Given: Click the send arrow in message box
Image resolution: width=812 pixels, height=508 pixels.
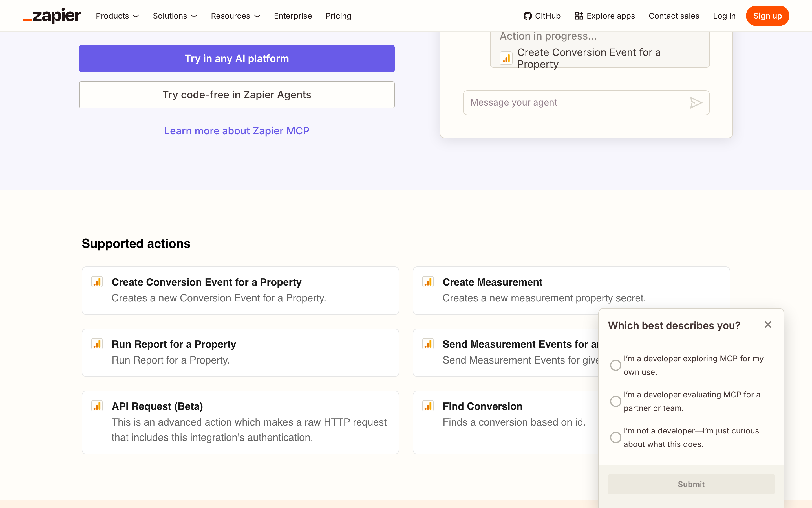Looking at the screenshot, I should tap(696, 102).
